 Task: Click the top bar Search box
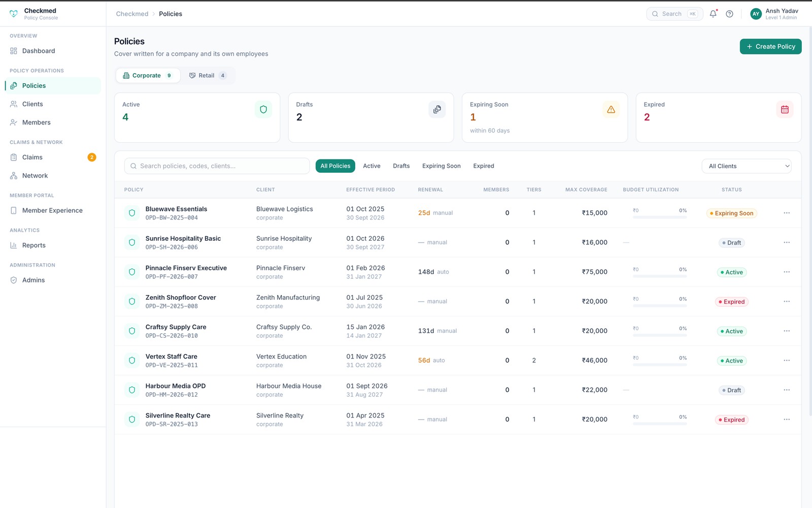pyautogui.click(x=674, y=14)
